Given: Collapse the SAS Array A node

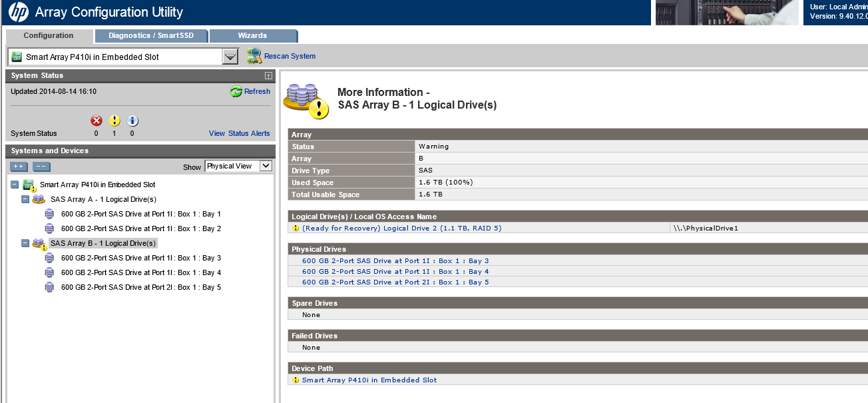Looking at the screenshot, I should click(25, 199).
